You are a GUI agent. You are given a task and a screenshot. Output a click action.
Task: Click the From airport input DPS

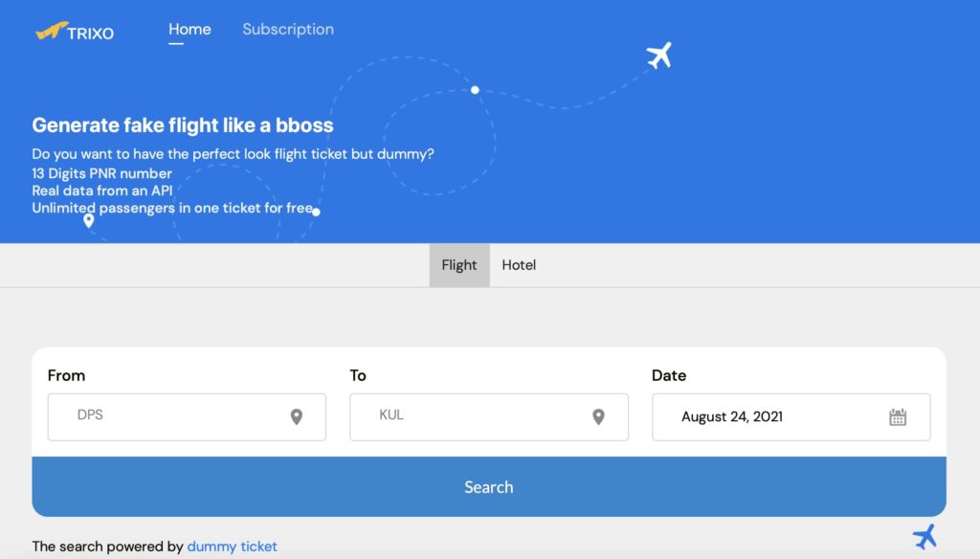click(x=172, y=416)
